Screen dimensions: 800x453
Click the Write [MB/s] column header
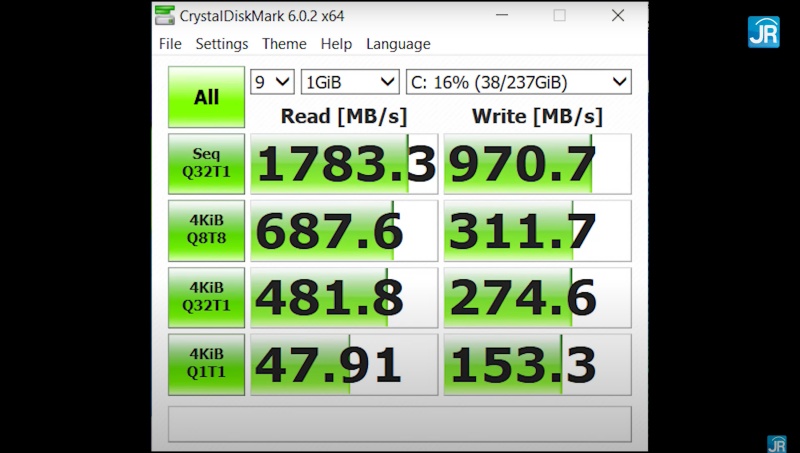click(x=537, y=116)
